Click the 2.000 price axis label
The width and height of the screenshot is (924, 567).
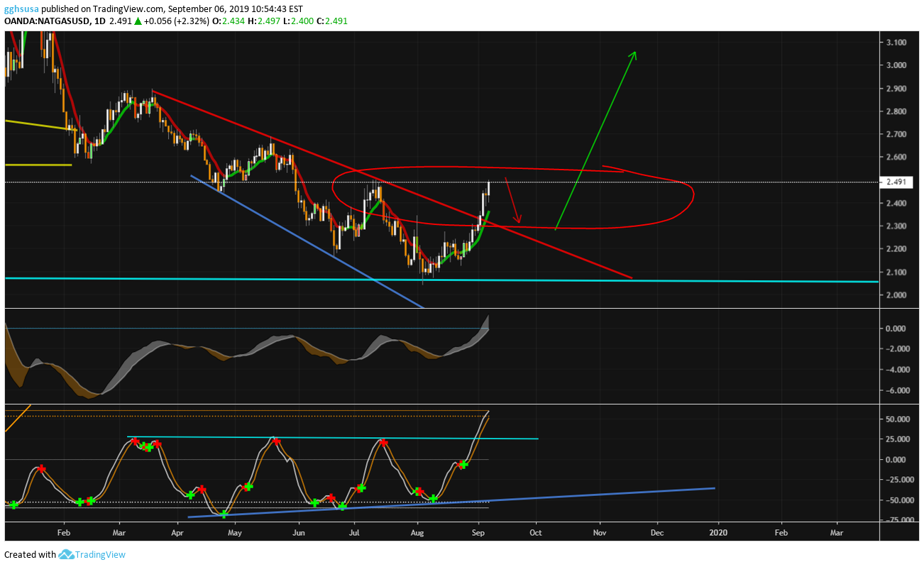[x=896, y=295]
